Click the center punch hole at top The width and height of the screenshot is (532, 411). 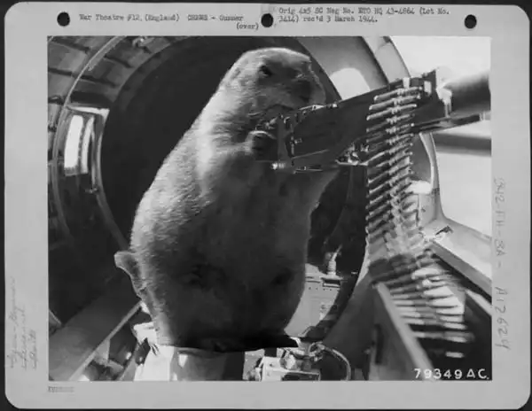pos(267,19)
